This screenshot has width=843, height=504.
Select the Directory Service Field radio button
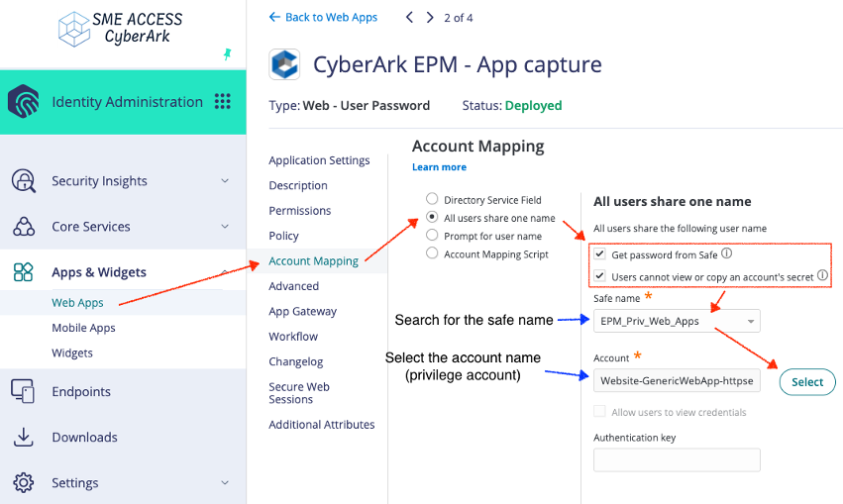pyautogui.click(x=432, y=199)
